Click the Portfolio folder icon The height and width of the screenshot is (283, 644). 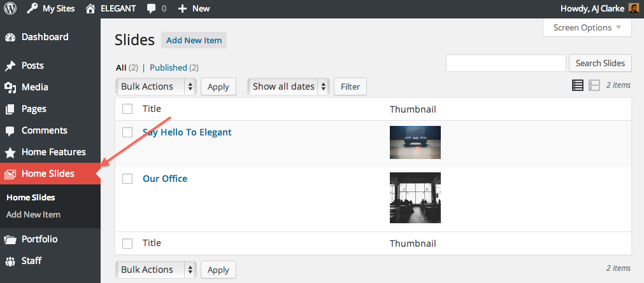pyautogui.click(x=10, y=240)
